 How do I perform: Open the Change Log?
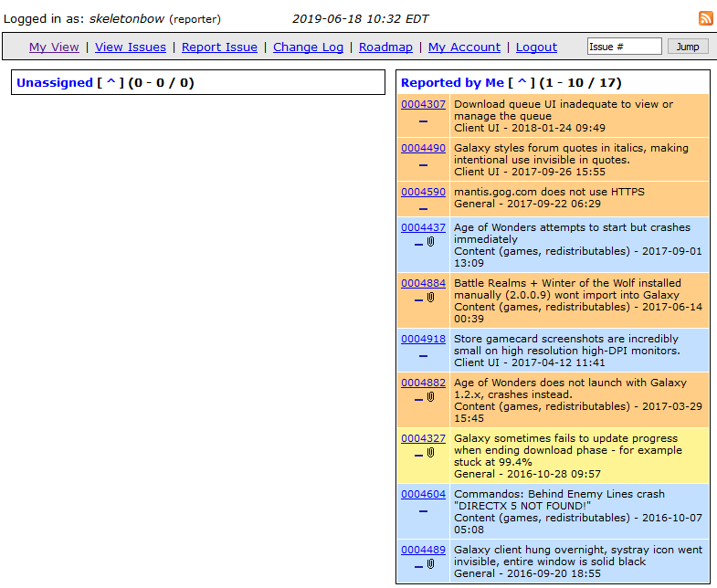[308, 47]
